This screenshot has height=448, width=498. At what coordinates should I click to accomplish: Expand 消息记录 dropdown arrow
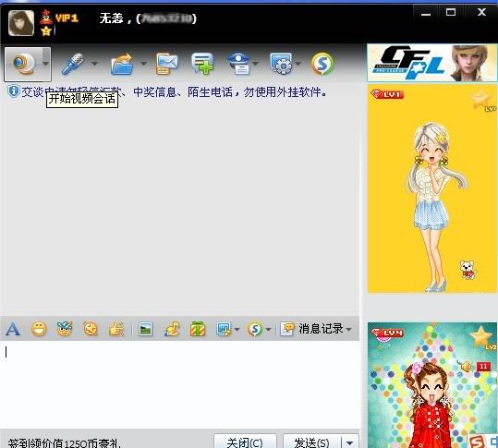coord(349,330)
